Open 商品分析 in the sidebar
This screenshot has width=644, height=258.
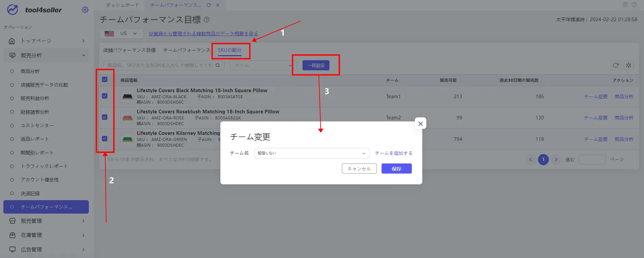coord(30,71)
